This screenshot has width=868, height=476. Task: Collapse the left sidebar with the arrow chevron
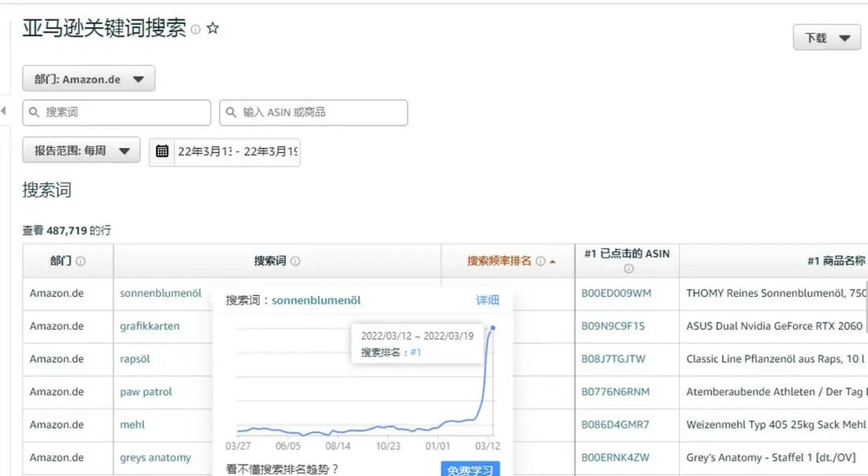pyautogui.click(x=2, y=110)
